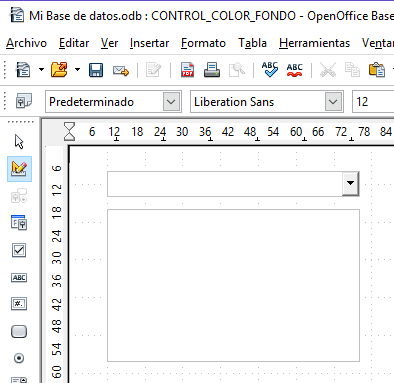Image resolution: width=394 pixels, height=383 pixels.
Task: Export directly as PDF
Action: [188, 70]
